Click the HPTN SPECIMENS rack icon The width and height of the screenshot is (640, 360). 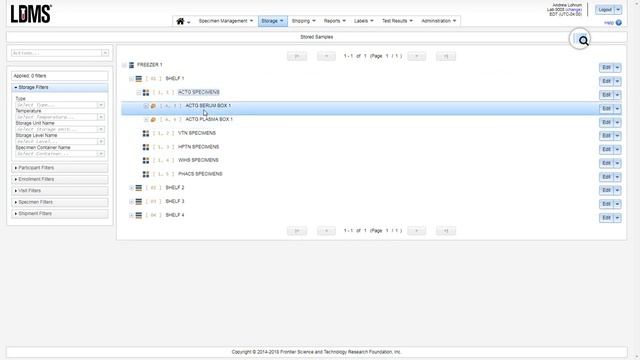click(146, 147)
